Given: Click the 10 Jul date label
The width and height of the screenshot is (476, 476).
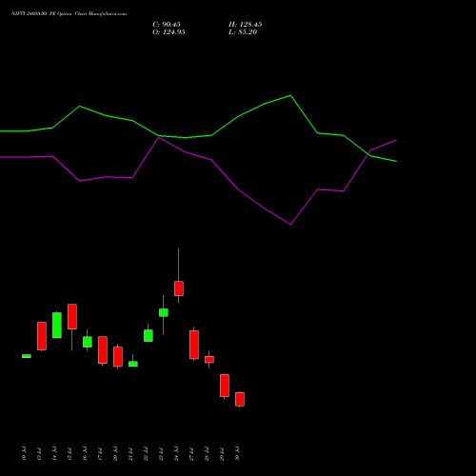Looking at the screenshot, I should [24, 453].
